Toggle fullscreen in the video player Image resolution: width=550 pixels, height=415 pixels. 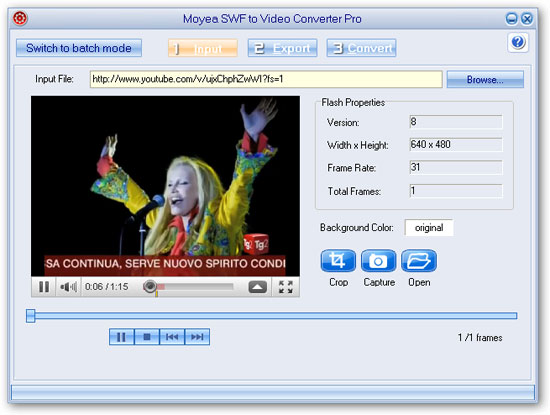click(286, 287)
